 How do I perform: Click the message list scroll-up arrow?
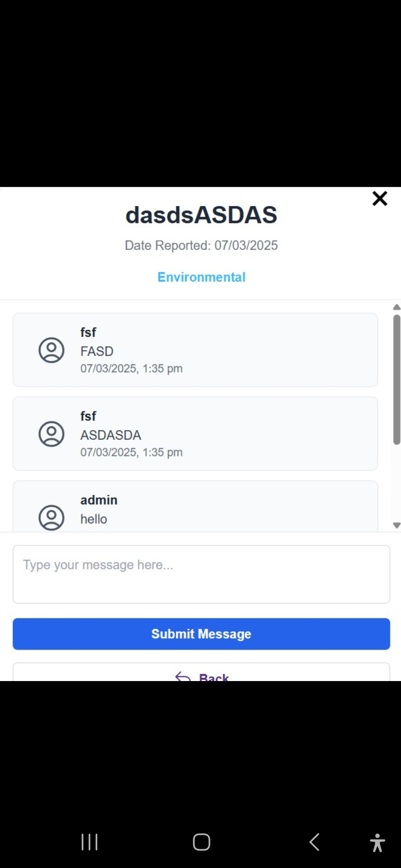point(397,307)
